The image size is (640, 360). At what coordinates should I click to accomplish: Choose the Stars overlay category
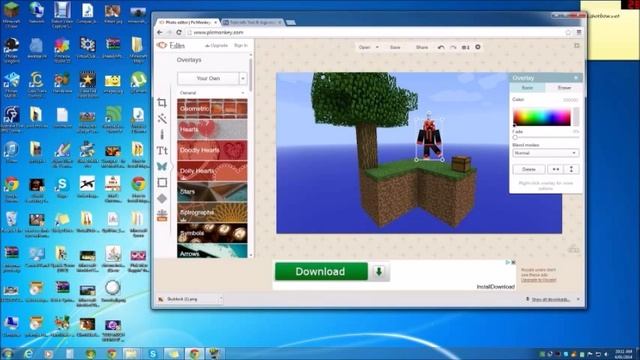[x=212, y=192]
